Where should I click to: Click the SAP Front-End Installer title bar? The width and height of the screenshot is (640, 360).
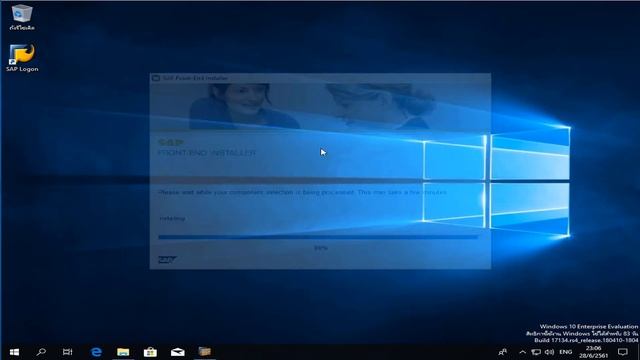tap(320, 78)
